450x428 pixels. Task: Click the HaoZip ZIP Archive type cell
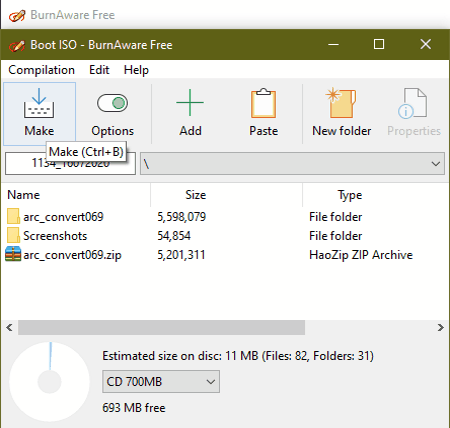point(361,255)
